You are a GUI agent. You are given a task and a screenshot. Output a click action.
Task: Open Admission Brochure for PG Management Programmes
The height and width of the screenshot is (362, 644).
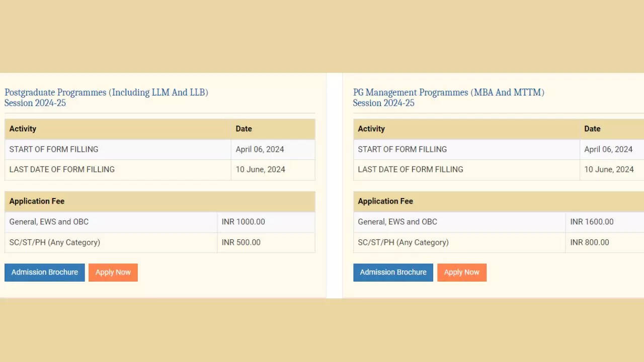coord(393,273)
